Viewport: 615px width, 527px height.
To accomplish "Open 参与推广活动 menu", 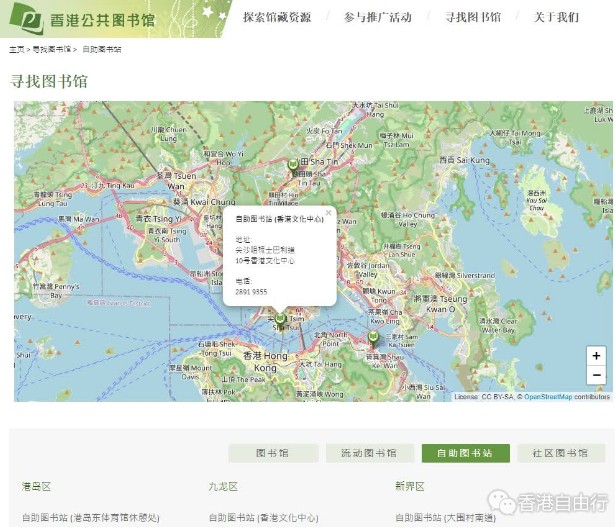I will coord(378,17).
